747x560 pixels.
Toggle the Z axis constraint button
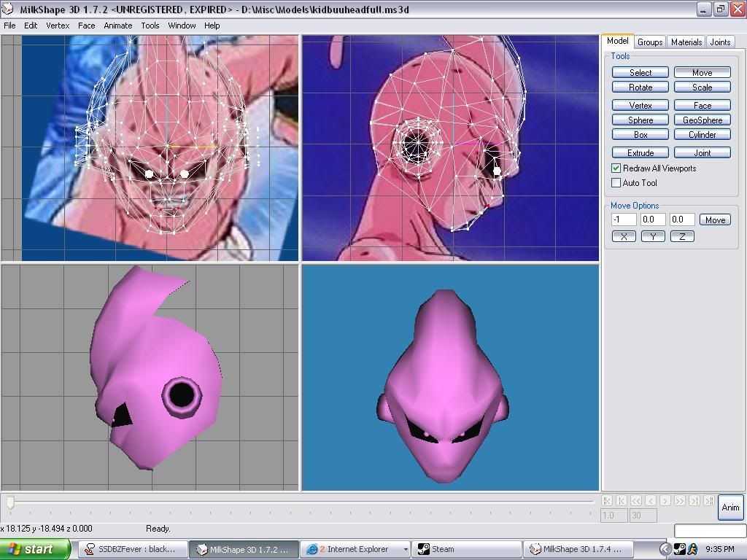(682, 237)
